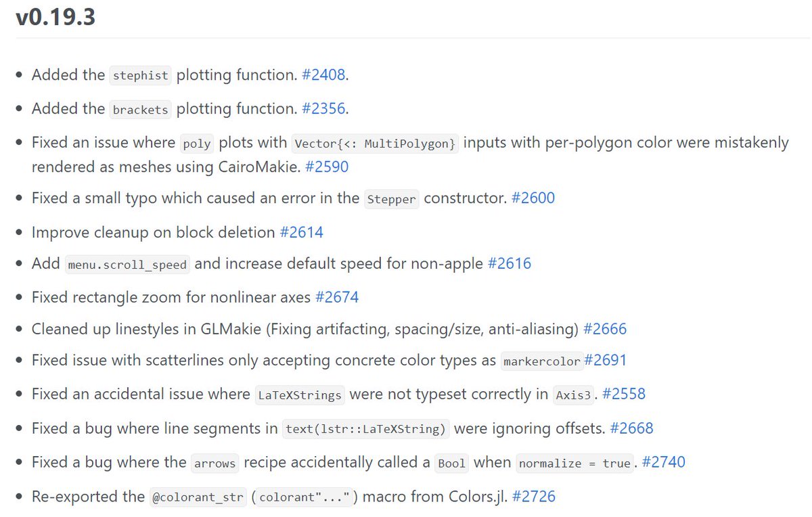Open rectangle zoom fix link #2674
Viewport: 812px width, 517px height.
coord(337,296)
